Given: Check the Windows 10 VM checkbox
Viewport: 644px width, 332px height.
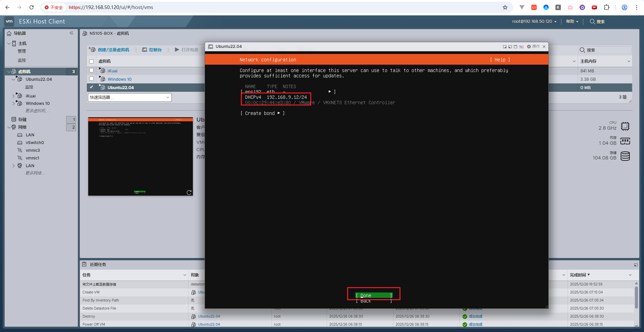Looking at the screenshot, I should 91,79.
